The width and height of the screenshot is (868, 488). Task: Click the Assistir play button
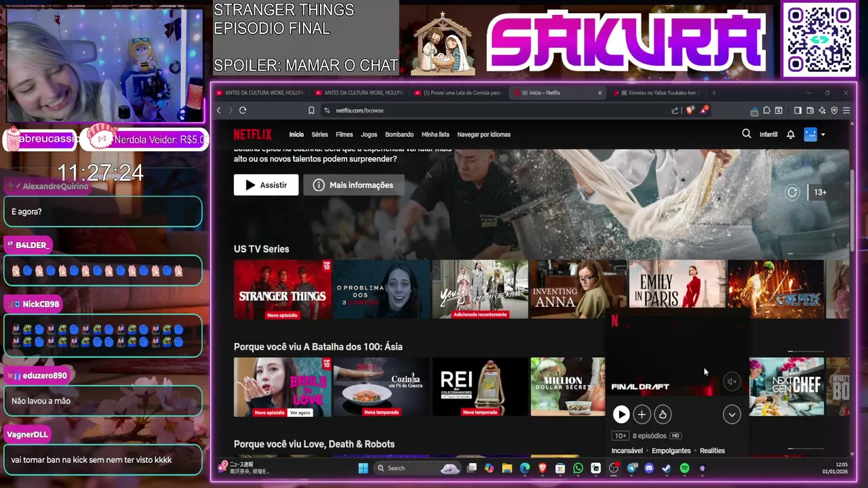(x=266, y=185)
